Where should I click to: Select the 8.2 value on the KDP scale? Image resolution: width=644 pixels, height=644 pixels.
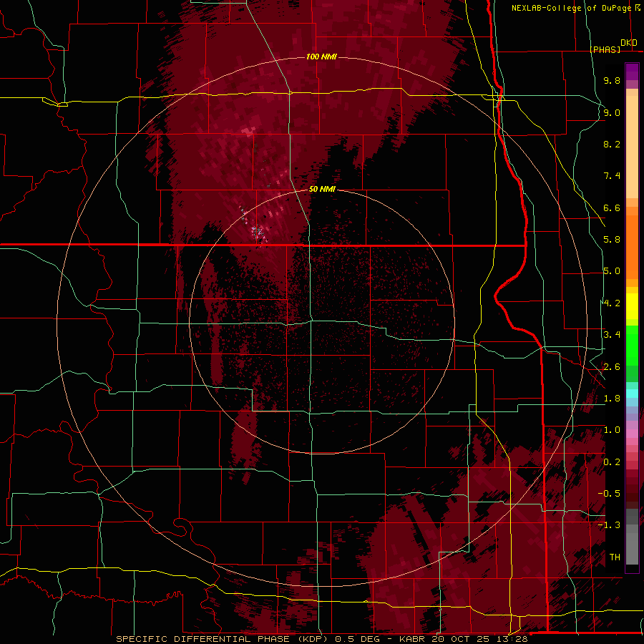pyautogui.click(x=612, y=144)
